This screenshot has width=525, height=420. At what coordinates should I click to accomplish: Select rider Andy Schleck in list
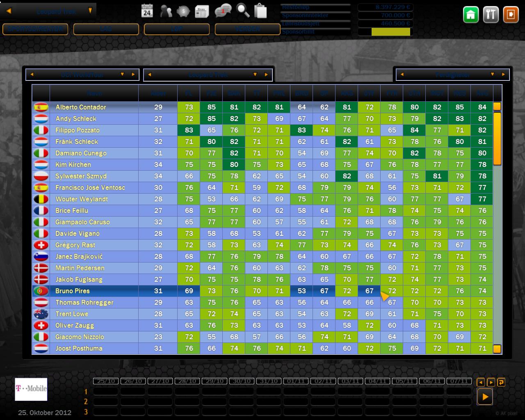pos(76,119)
